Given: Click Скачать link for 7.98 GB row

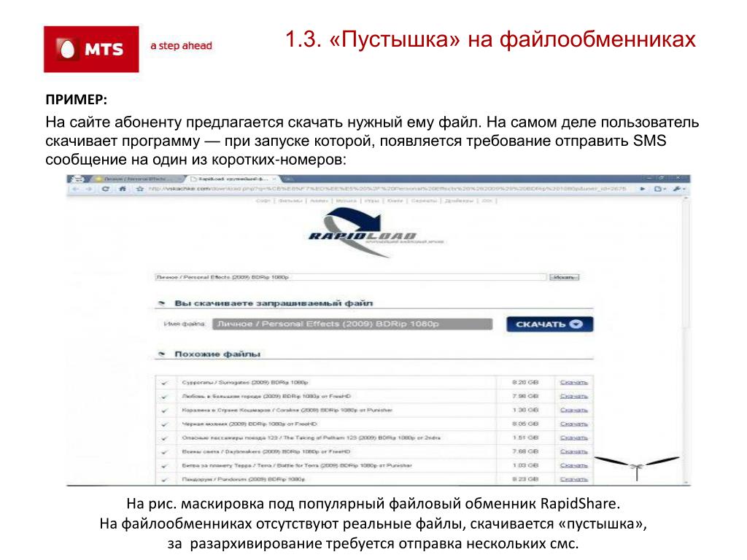Looking at the screenshot, I should pos(573,396).
